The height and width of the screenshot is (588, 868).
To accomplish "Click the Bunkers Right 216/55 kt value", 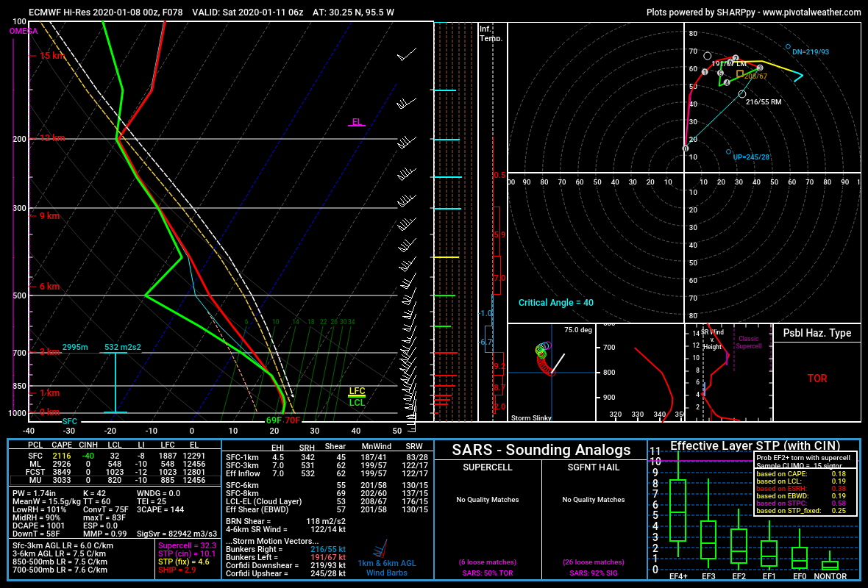I will pyautogui.click(x=328, y=549).
